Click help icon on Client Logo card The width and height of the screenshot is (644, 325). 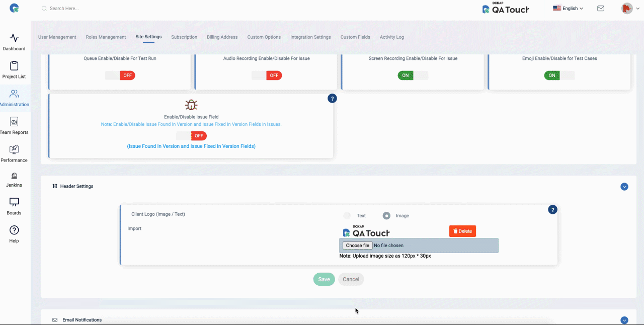click(552, 210)
